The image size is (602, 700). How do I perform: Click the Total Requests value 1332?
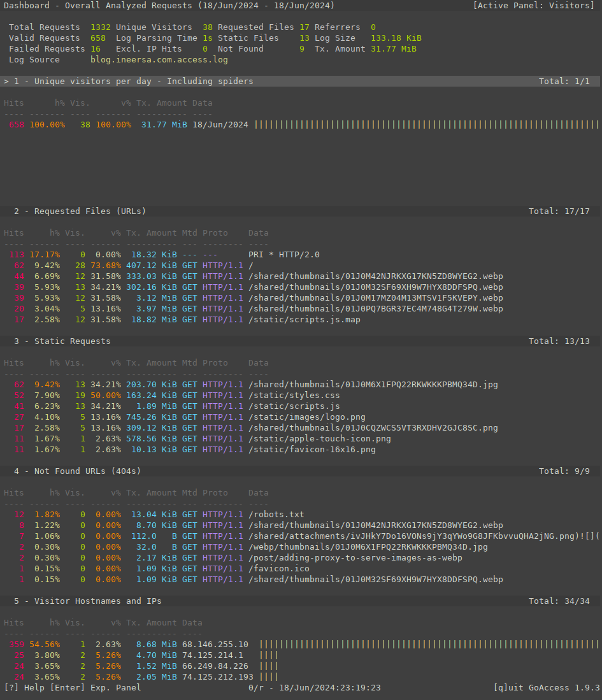101,27
